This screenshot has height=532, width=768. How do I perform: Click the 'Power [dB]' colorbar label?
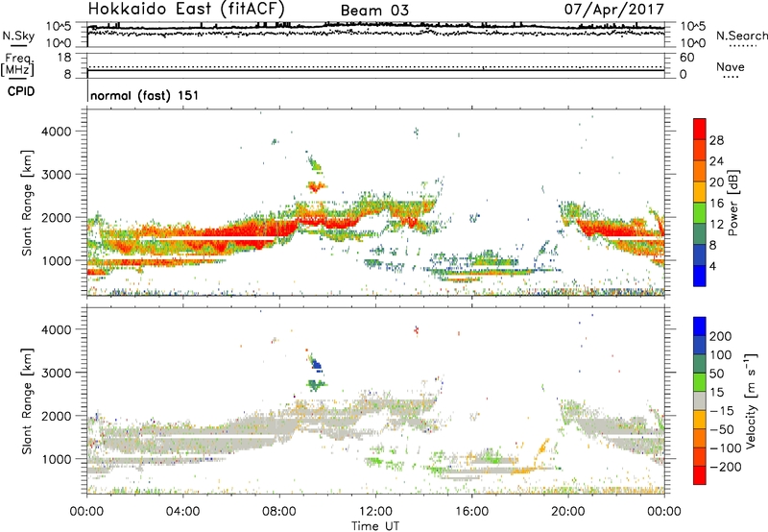[733, 203]
